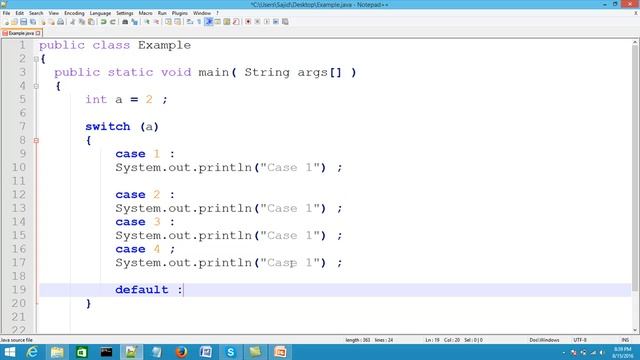Image resolution: width=640 pixels, height=360 pixels.
Task: Close the Example.java tab with its close icon
Action: (38, 33)
